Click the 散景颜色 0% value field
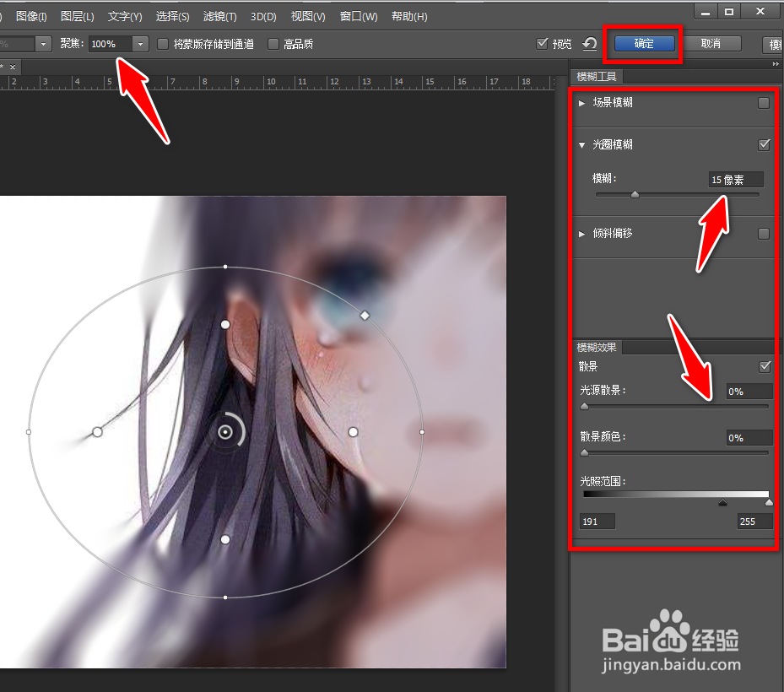The width and height of the screenshot is (784, 692). pyautogui.click(x=749, y=438)
